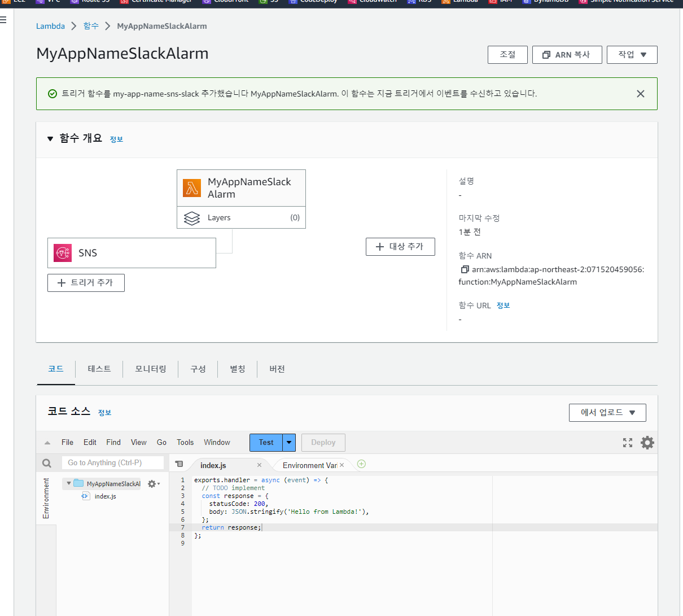Click the green success checkmark icon
Image resolution: width=683 pixels, height=616 pixels.
pyautogui.click(x=52, y=94)
